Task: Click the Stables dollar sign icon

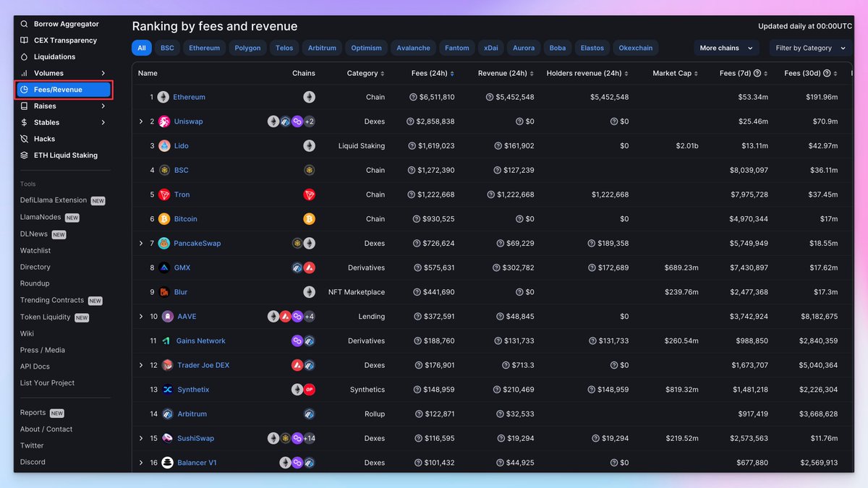Action: pyautogui.click(x=24, y=122)
